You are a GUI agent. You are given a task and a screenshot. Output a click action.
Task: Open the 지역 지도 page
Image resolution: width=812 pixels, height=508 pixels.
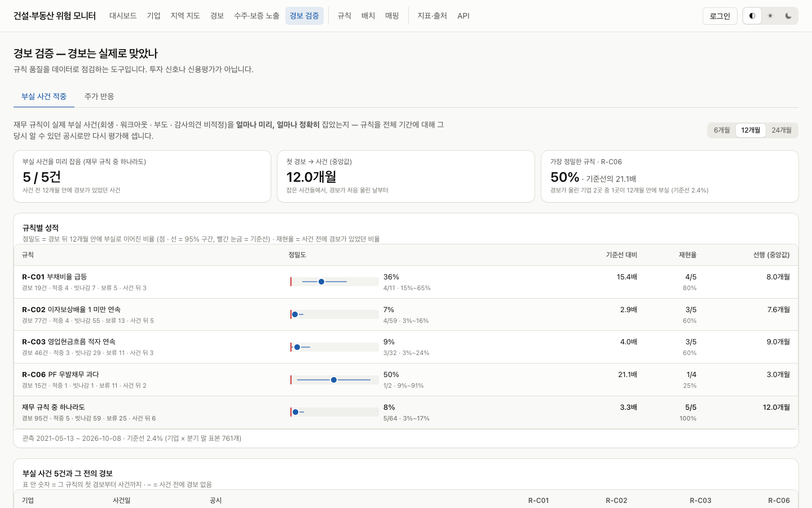pyautogui.click(x=186, y=16)
